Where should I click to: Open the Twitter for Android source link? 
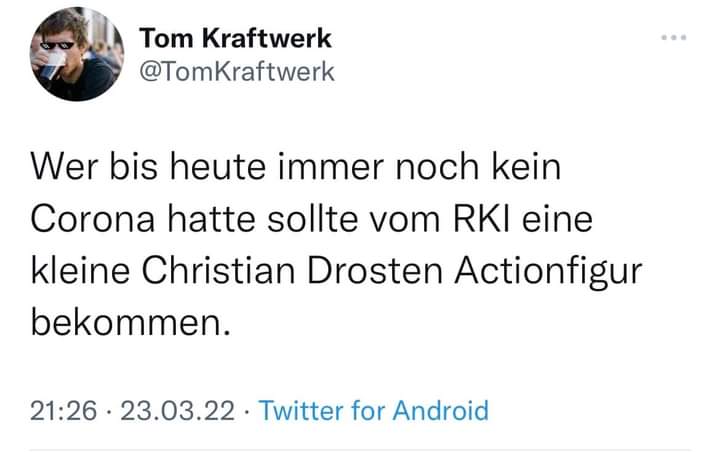tap(374, 410)
